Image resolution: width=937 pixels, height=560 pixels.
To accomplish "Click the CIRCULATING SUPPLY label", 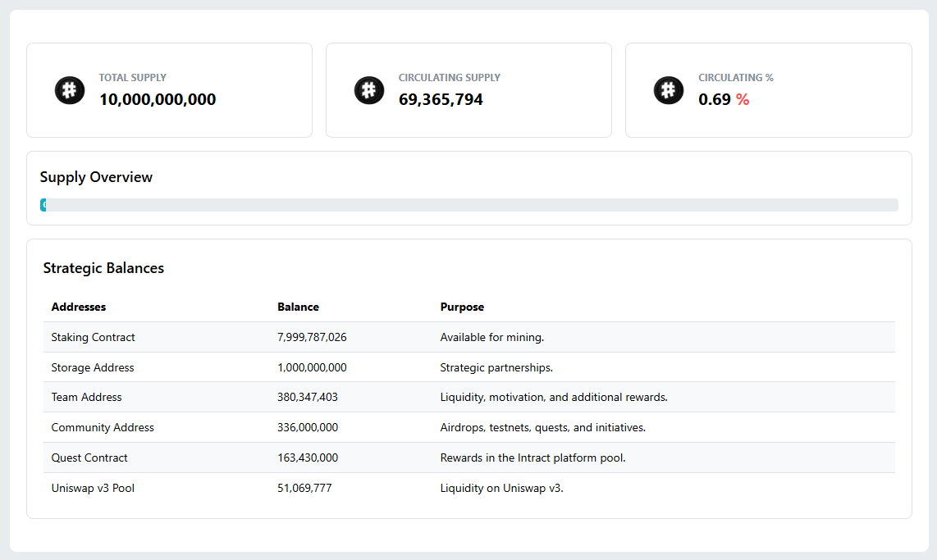I will click(x=450, y=78).
